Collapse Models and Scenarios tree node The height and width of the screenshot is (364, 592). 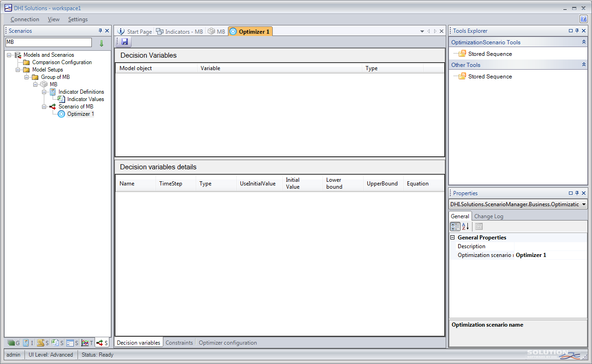[9, 55]
